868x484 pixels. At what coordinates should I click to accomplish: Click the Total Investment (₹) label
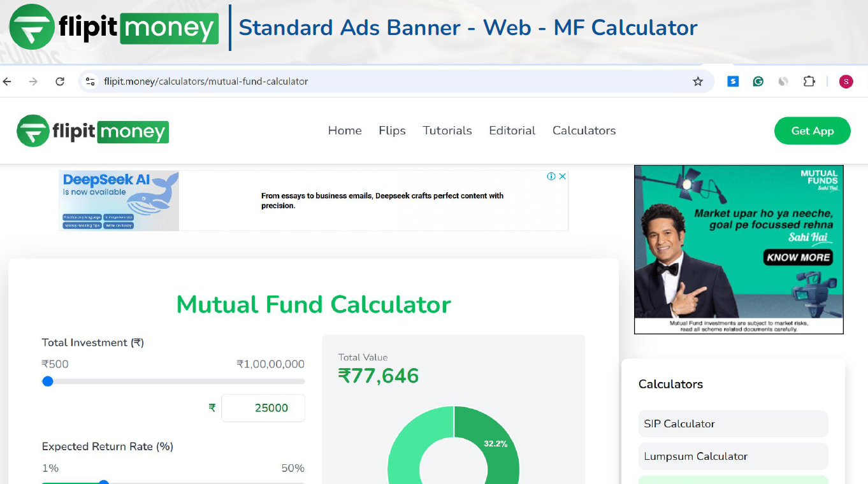click(x=93, y=343)
